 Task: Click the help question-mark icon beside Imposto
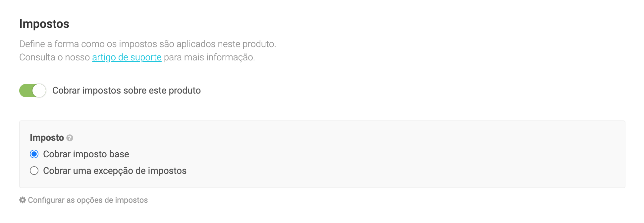pos(70,138)
